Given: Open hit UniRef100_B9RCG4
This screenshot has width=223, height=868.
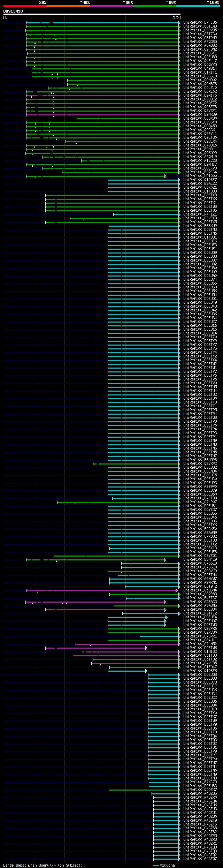Looking at the screenshot, I should tap(200, 172).
